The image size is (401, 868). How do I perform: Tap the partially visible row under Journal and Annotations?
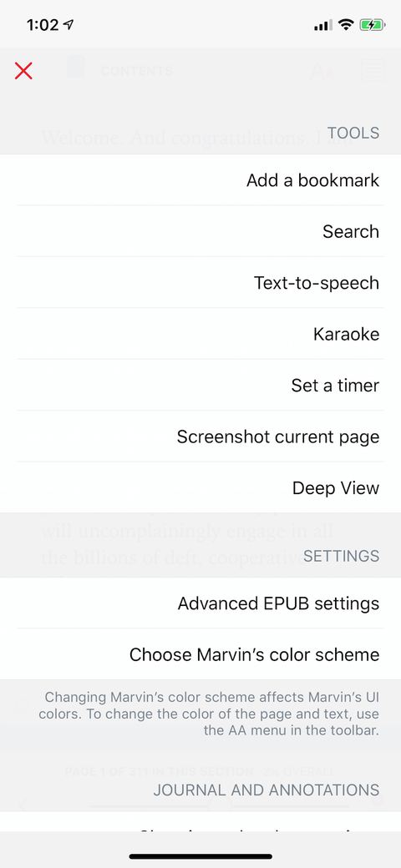pyautogui.click(x=200, y=822)
